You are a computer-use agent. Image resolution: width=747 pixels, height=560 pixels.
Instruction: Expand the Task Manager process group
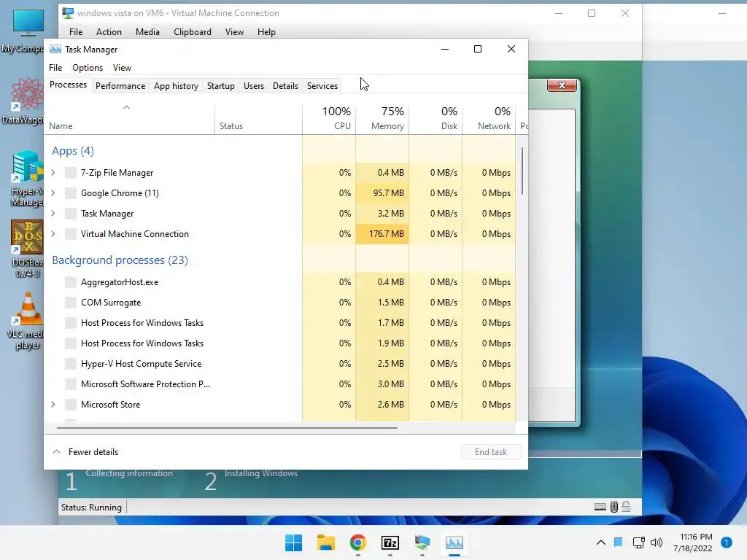coord(53,214)
